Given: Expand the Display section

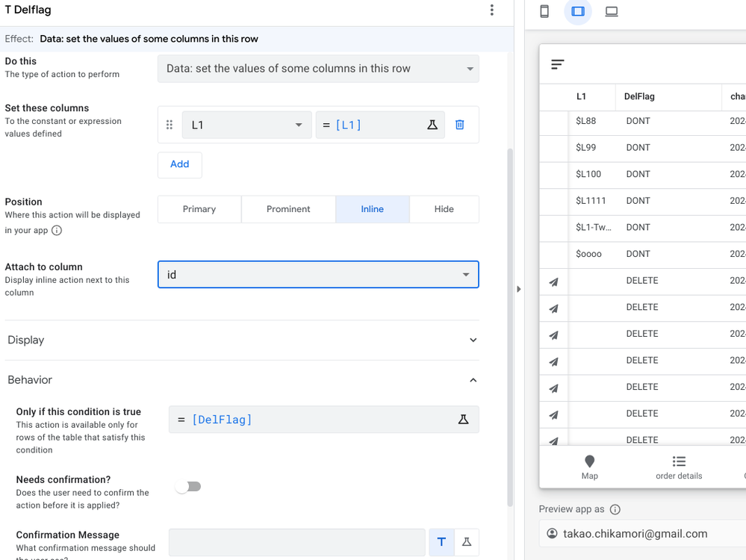Looking at the screenshot, I should point(243,340).
